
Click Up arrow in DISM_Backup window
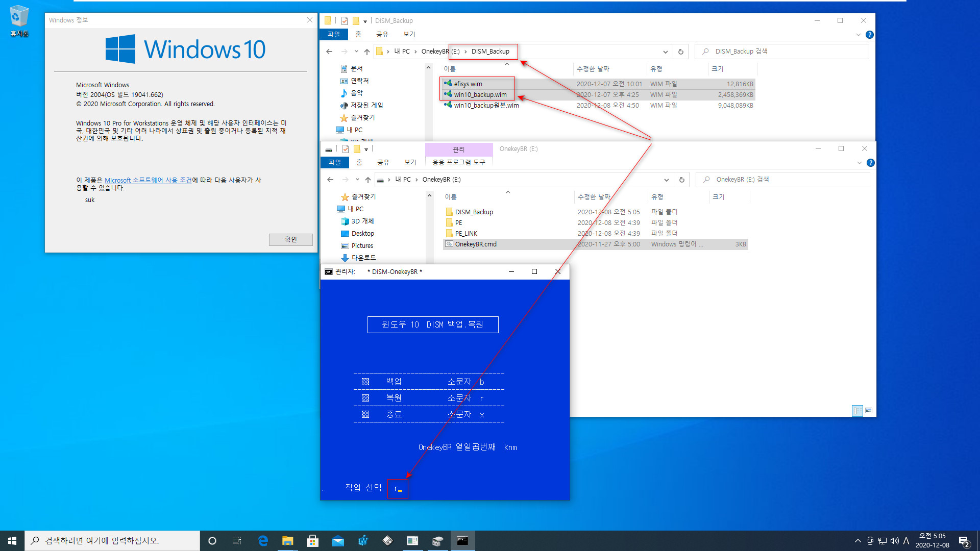click(x=367, y=52)
